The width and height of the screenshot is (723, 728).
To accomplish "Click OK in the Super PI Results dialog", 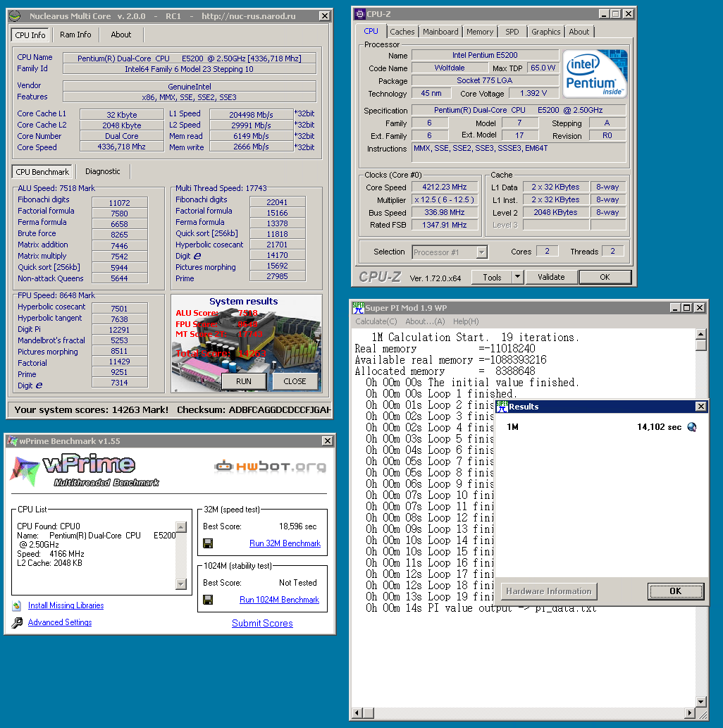I will click(x=676, y=591).
